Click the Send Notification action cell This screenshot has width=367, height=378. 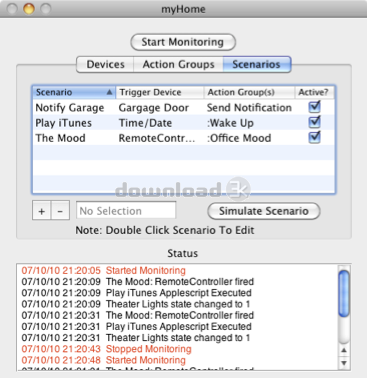(x=249, y=108)
